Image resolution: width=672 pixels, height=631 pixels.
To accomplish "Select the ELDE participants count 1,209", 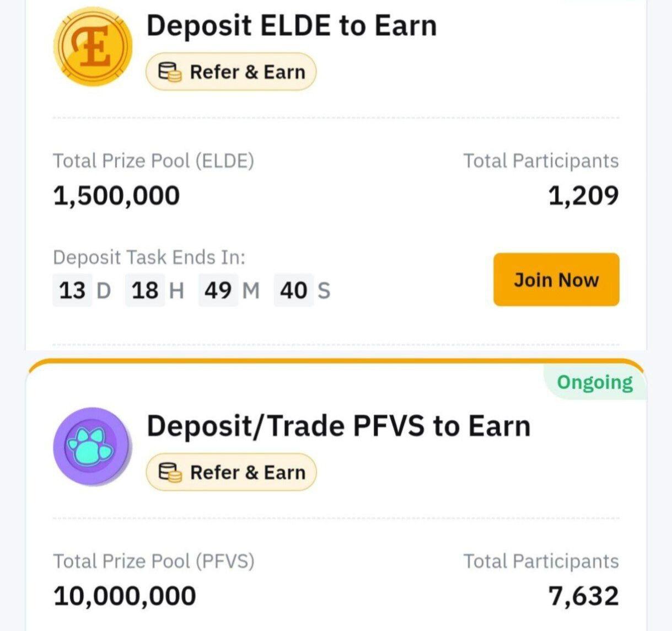I will coord(583,196).
